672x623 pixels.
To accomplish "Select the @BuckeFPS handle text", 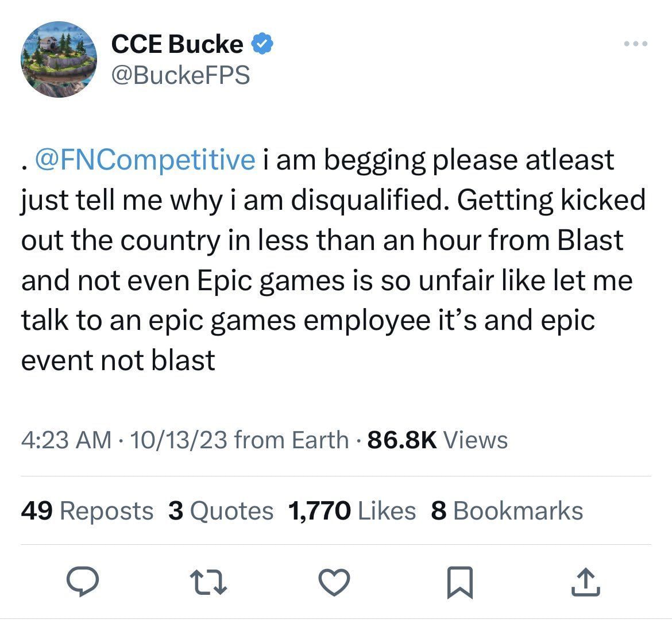I will 180,74.
